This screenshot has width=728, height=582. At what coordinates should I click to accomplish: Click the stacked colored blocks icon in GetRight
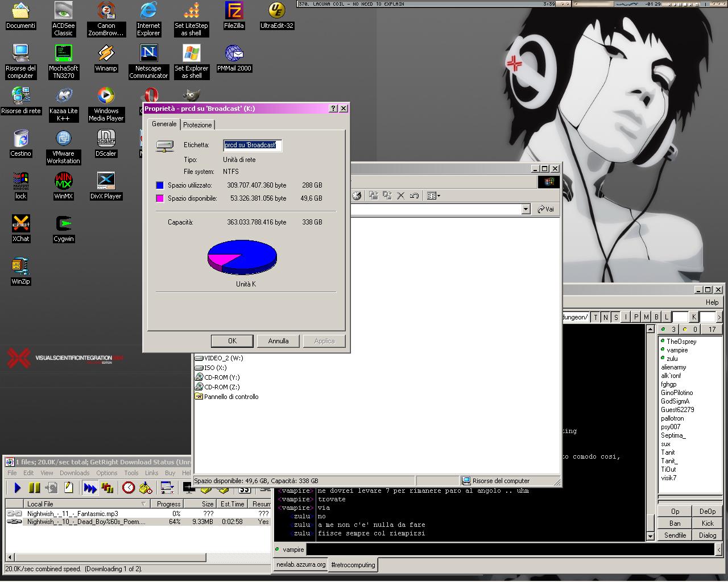[x=107, y=488]
